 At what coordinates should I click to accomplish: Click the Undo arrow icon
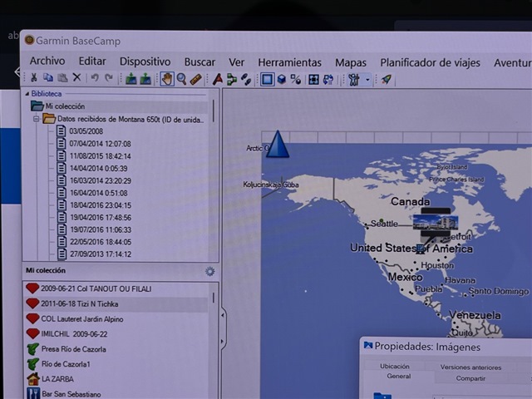coord(95,78)
